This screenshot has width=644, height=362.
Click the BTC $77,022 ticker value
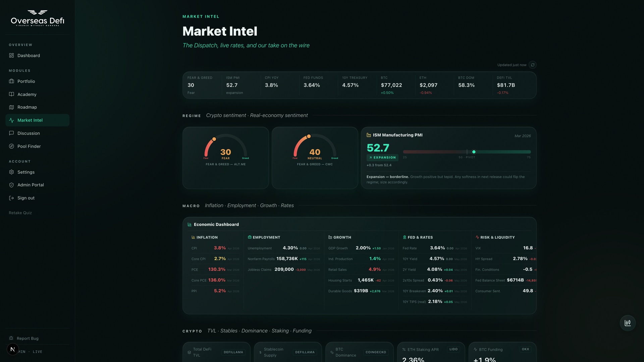click(391, 85)
